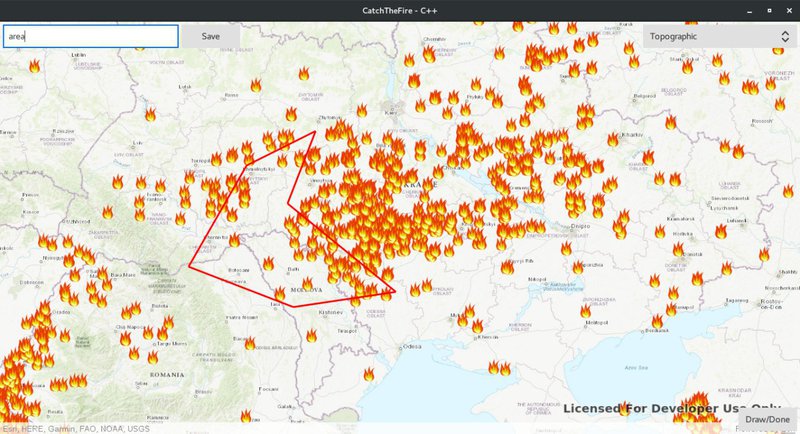This screenshot has width=800, height=434.
Task: Click the Draw/Done button
Action: pyautogui.click(x=770, y=419)
